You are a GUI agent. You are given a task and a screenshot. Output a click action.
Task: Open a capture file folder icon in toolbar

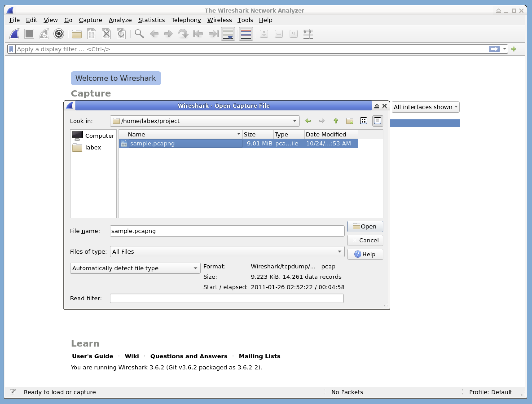[x=77, y=34]
